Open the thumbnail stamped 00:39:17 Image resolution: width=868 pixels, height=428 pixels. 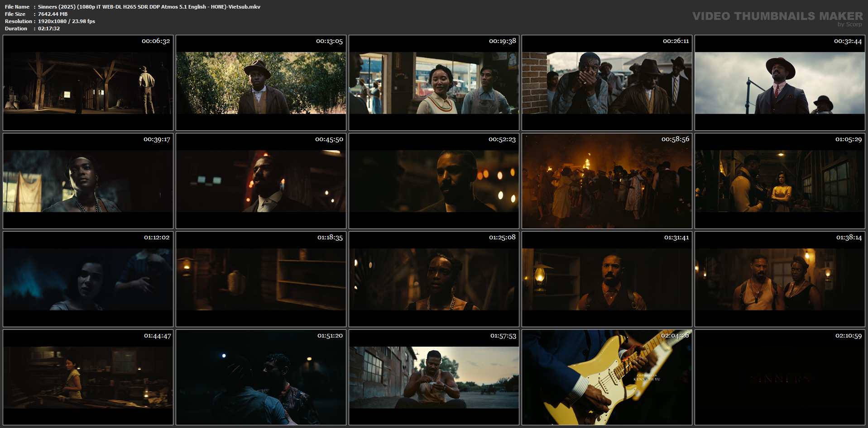(x=88, y=181)
